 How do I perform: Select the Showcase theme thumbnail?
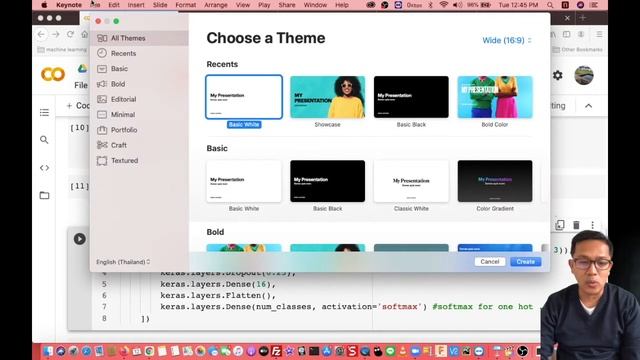pyautogui.click(x=327, y=97)
